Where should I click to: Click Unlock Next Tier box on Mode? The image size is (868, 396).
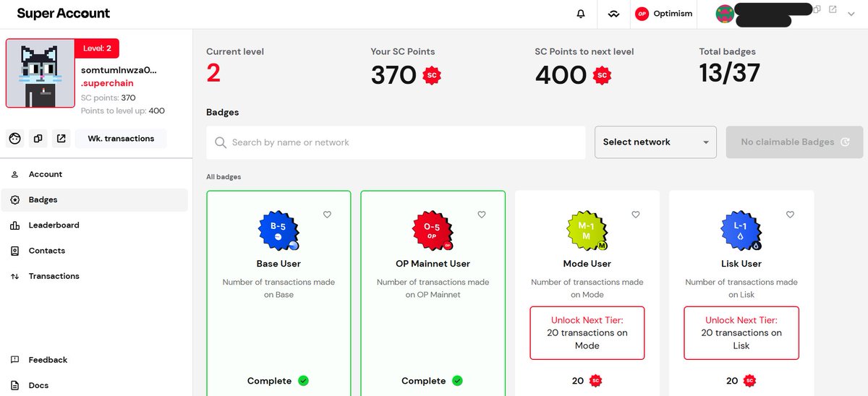pos(587,333)
